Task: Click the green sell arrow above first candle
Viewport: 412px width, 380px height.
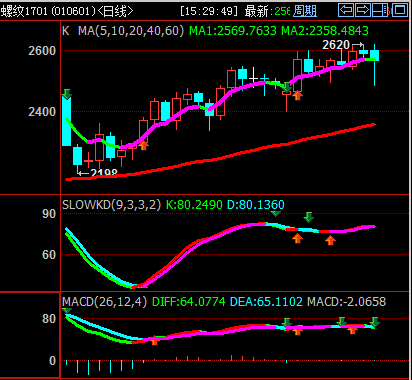Action: coord(67,94)
